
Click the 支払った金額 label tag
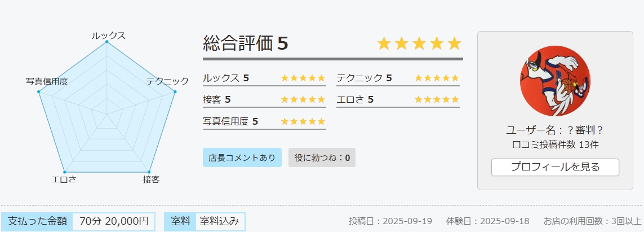[38, 221]
